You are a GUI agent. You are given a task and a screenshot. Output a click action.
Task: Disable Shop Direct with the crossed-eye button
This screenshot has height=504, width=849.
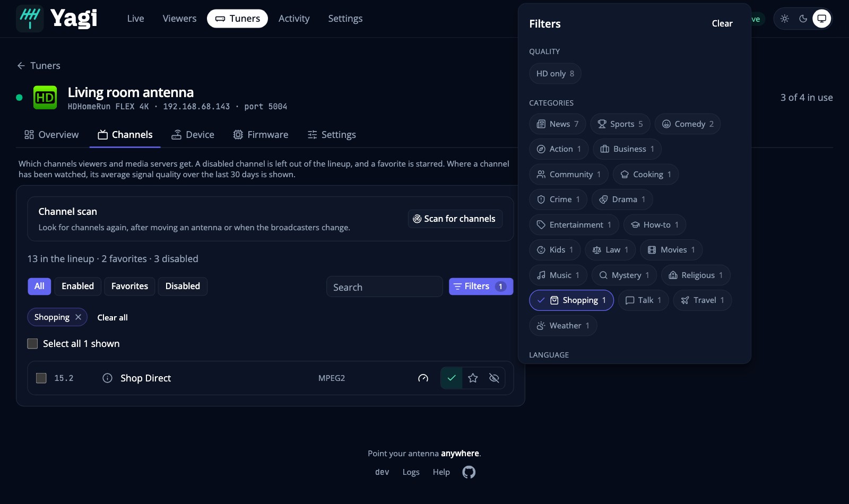[x=494, y=378]
